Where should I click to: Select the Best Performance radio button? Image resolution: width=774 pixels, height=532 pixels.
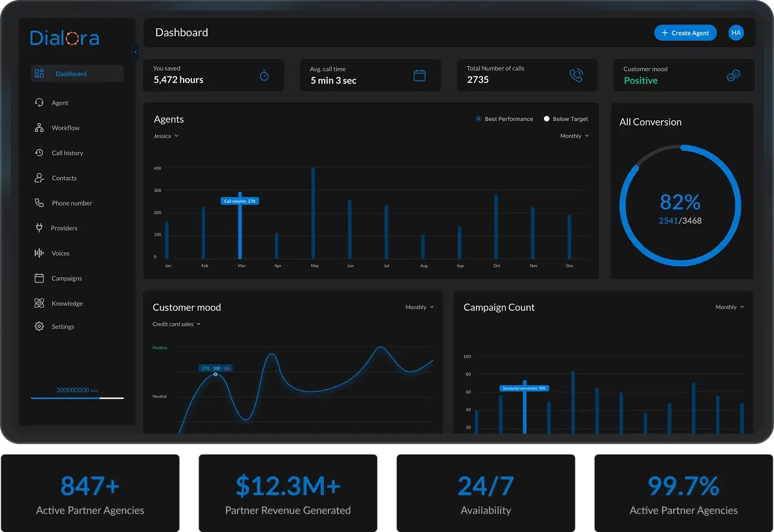477,119
